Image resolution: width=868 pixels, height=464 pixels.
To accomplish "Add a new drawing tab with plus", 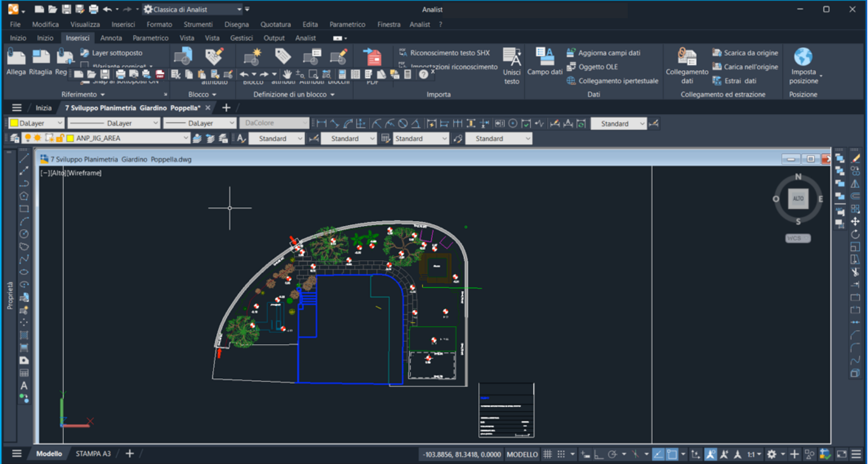I will click(226, 108).
